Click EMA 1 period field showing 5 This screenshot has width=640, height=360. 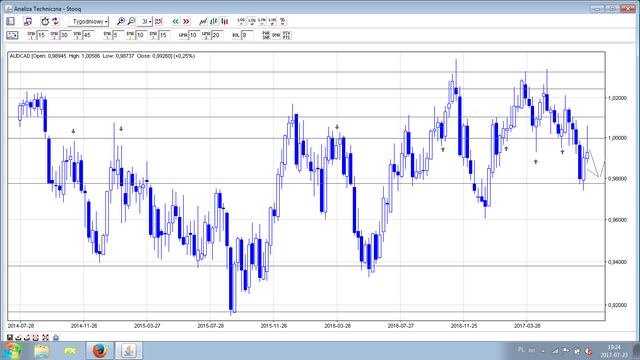pyautogui.click(x=119, y=36)
